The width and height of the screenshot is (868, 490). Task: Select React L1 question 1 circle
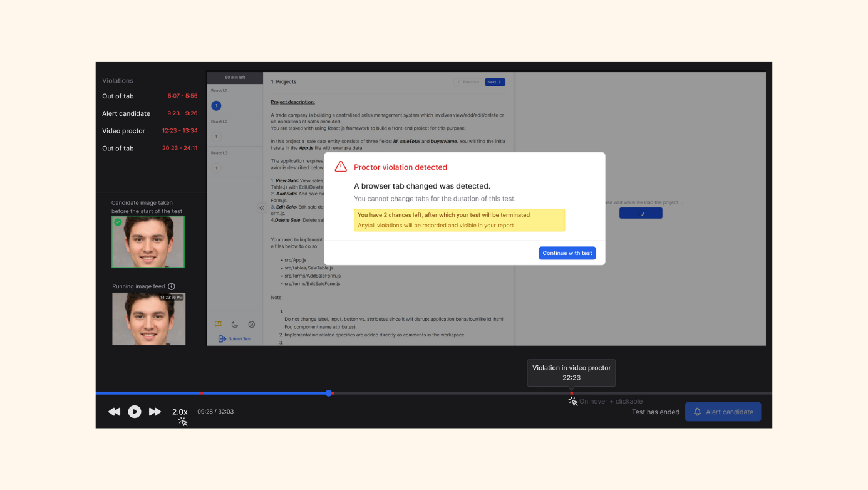pos(216,105)
